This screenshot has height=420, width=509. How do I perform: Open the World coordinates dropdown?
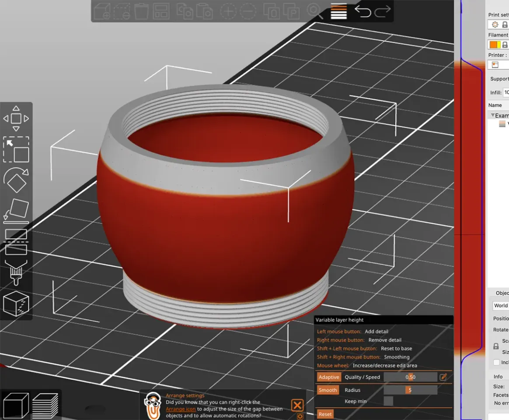coord(501,305)
